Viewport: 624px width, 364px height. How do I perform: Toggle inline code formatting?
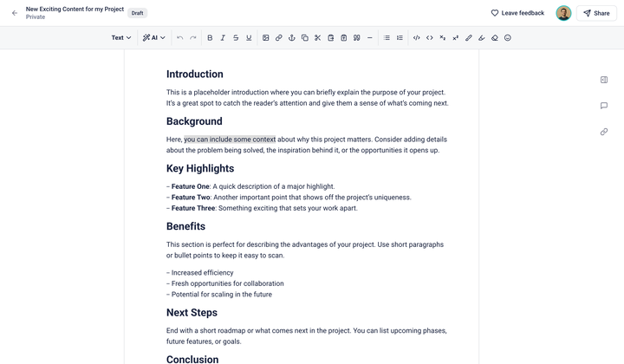pyautogui.click(x=429, y=38)
